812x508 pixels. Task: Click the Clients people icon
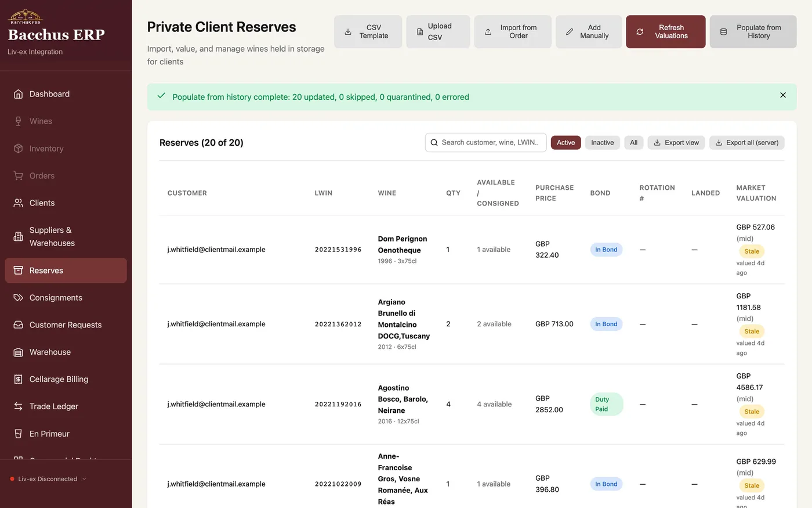[x=19, y=203]
